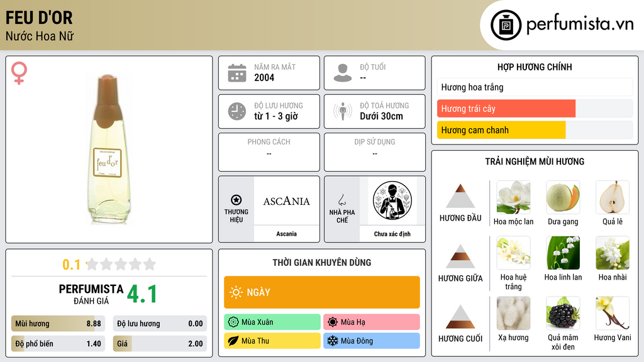Click the sillage person icon beside Độ toả hương
This screenshot has height=362, width=644.
343,111
